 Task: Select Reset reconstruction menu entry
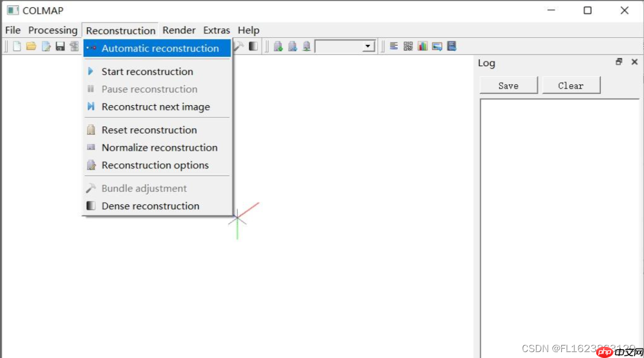pos(157,130)
